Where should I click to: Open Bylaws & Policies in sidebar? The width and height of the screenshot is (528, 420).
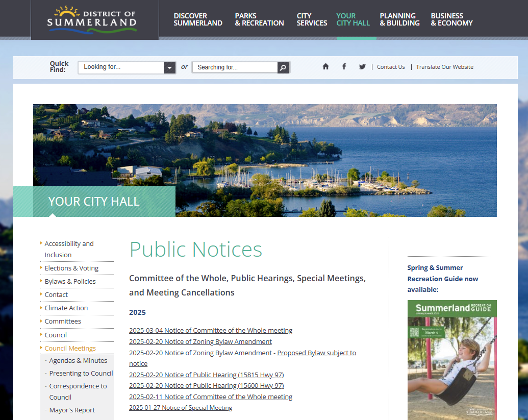(x=70, y=281)
